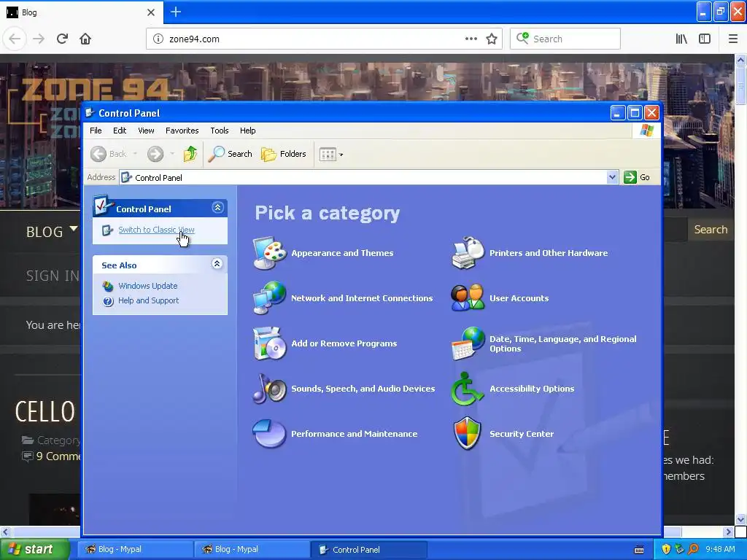Select the Blog browser tab
Screen dimensions: 747x560
tap(81, 12)
